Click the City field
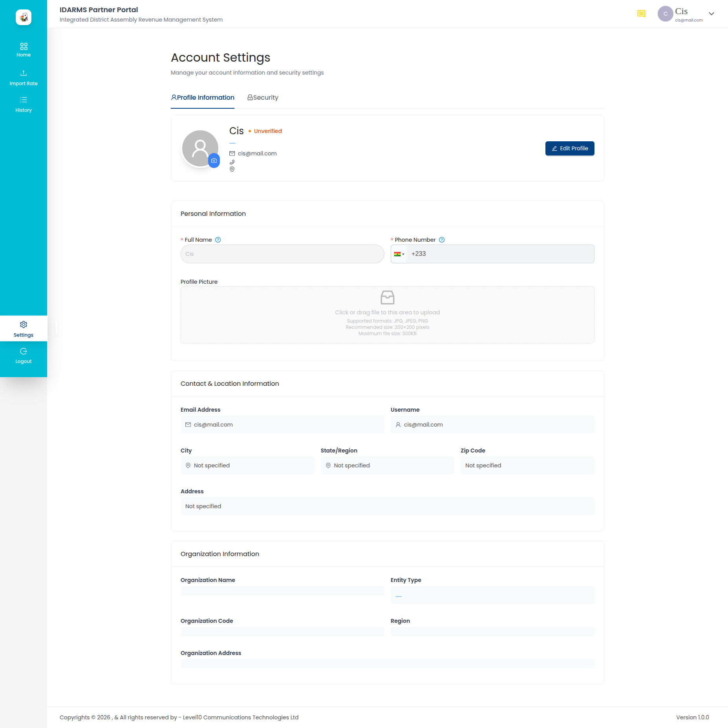Image resolution: width=728 pixels, height=728 pixels. coord(247,465)
